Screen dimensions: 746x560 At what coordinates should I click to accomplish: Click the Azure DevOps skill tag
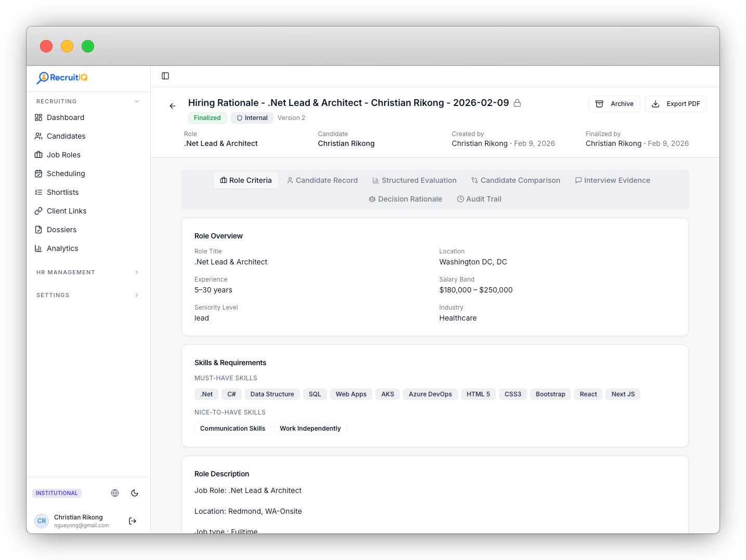(430, 394)
